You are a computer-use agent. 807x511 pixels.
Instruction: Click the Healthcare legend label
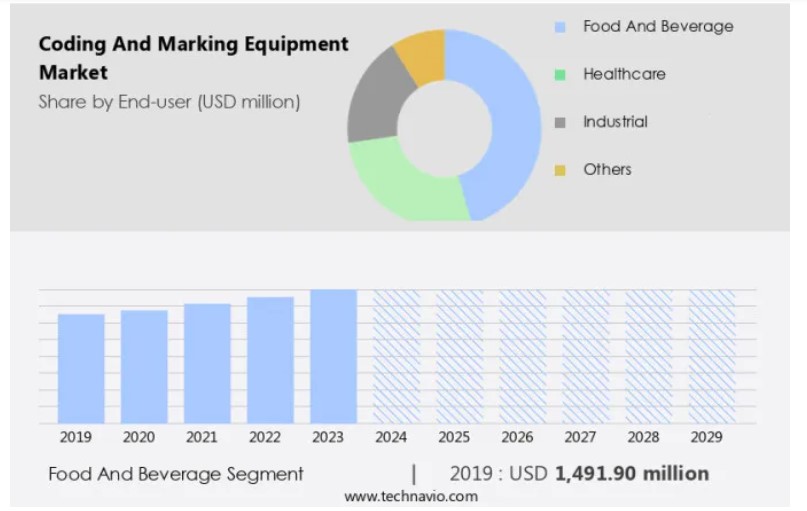624,74
